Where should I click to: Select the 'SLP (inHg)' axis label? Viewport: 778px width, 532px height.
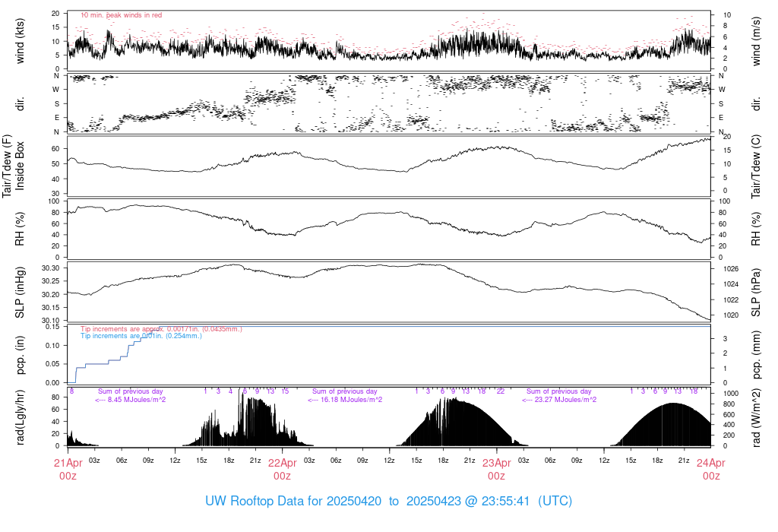click(x=20, y=292)
